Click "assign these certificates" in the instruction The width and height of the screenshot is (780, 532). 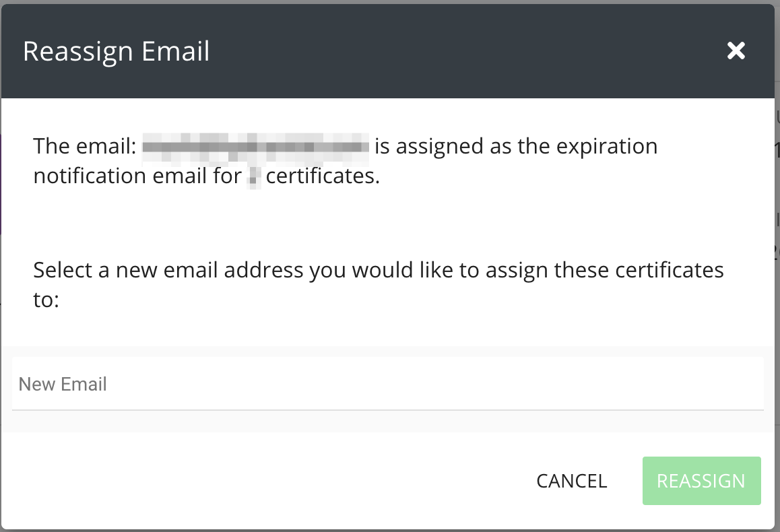[x=602, y=270]
